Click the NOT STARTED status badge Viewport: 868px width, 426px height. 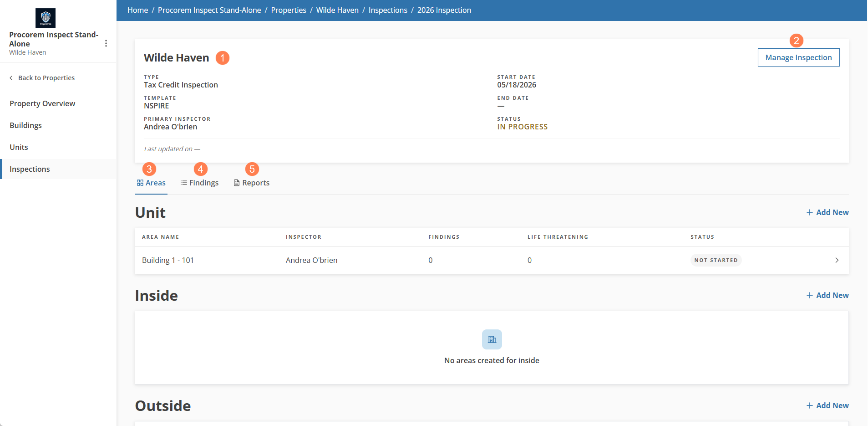tap(716, 260)
